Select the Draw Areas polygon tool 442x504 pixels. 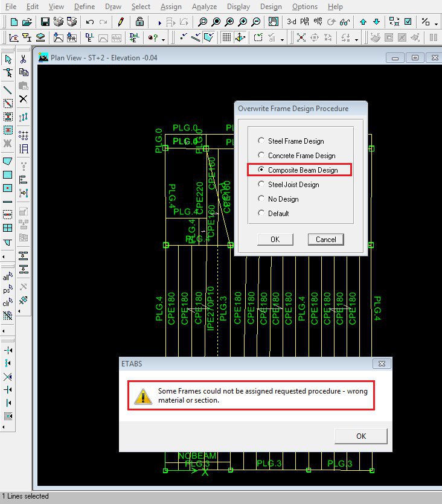tap(8, 161)
